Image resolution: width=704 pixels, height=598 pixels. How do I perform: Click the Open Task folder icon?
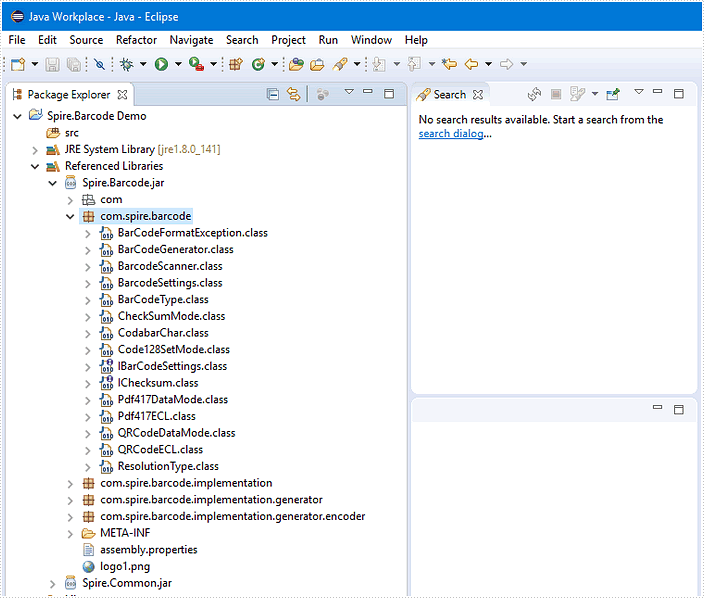(317, 64)
